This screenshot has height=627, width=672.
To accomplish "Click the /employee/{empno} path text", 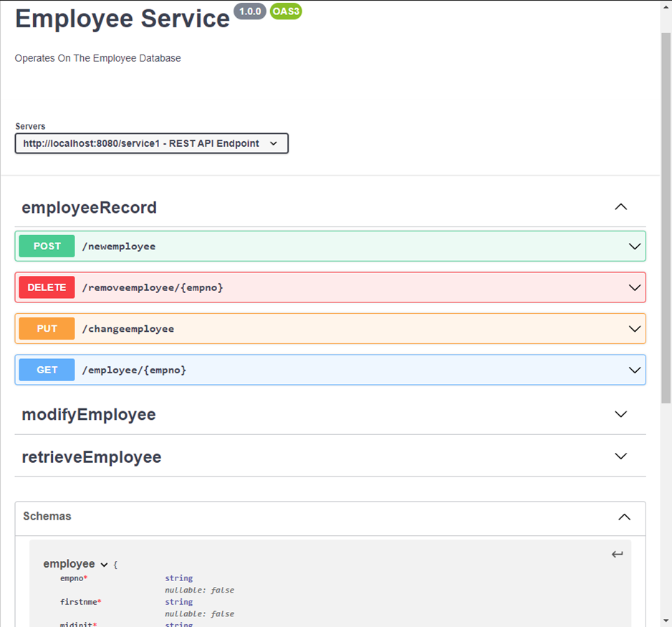I will coord(134,370).
